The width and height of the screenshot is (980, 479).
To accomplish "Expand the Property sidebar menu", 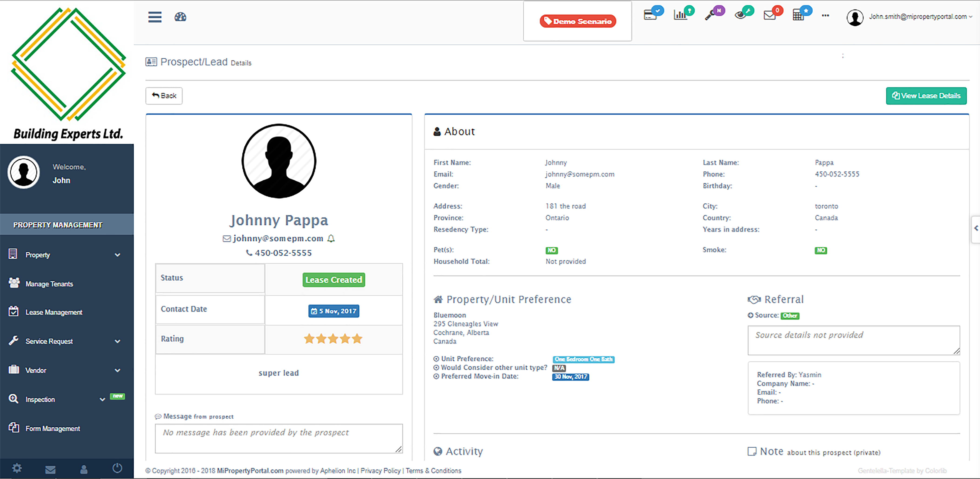I will (x=37, y=255).
